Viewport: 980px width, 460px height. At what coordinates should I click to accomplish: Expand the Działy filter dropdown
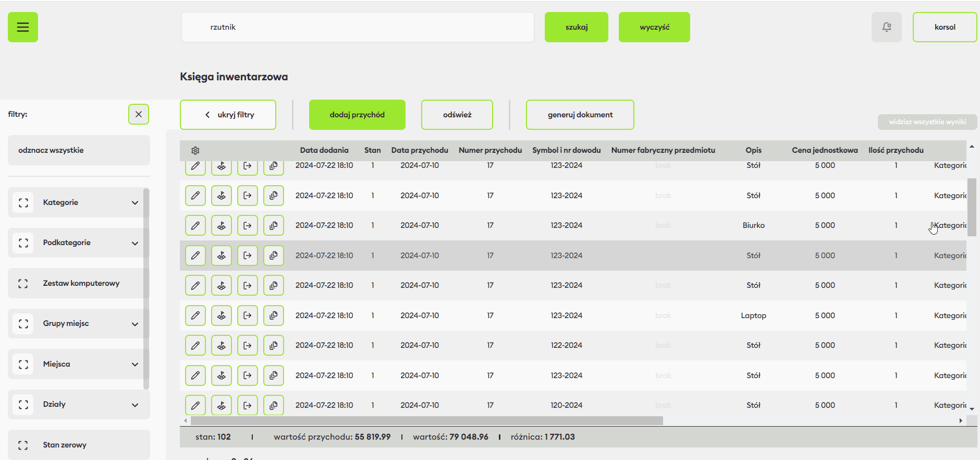tap(135, 405)
